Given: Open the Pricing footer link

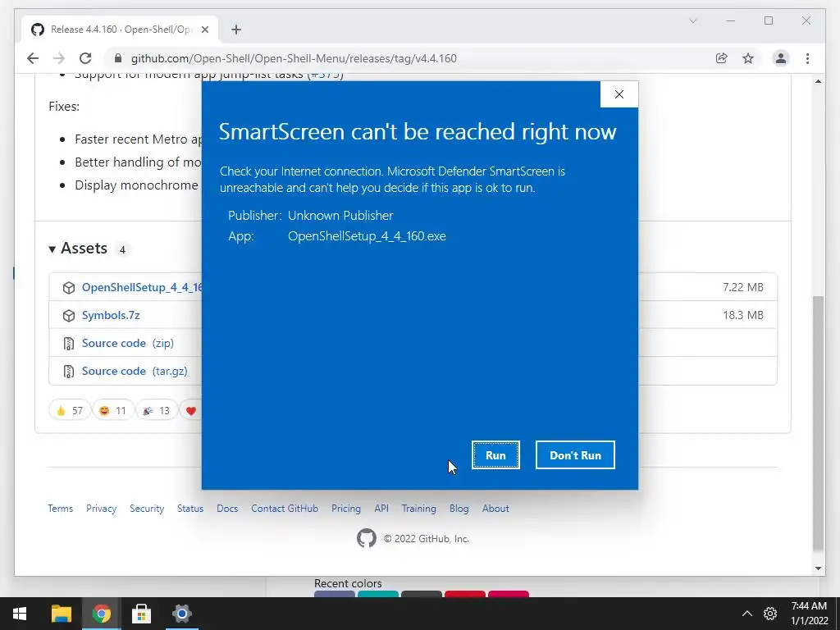Looking at the screenshot, I should tap(346, 509).
